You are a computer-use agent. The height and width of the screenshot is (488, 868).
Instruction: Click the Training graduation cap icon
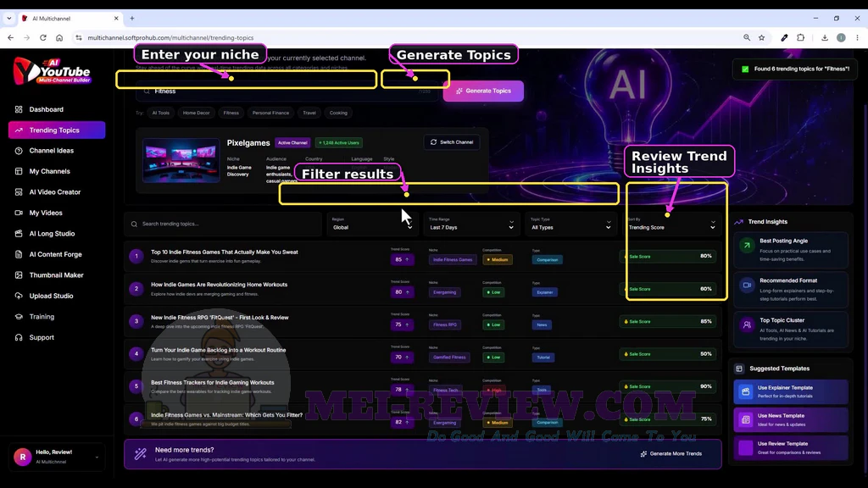click(19, 317)
